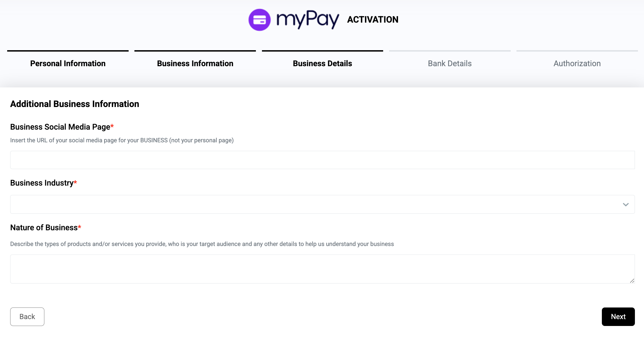Jump to the Authorization step

577,63
